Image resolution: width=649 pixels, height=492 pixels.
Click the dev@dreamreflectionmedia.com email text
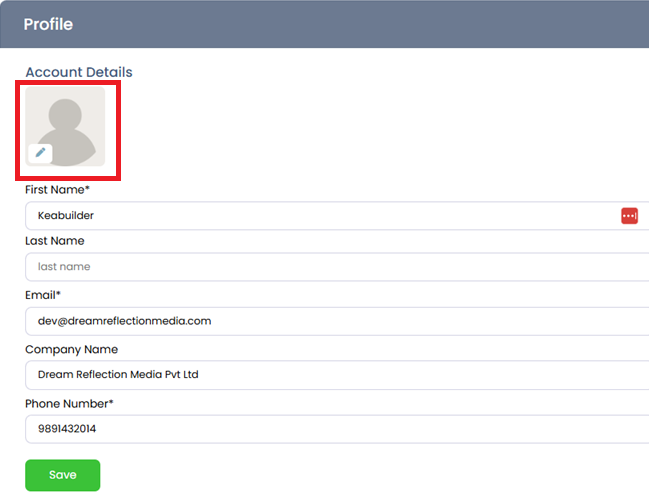pos(124,321)
